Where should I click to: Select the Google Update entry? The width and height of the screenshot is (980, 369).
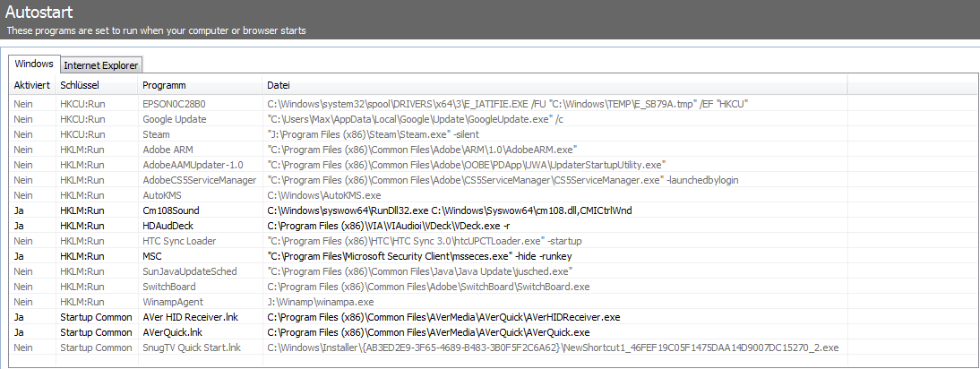175,119
